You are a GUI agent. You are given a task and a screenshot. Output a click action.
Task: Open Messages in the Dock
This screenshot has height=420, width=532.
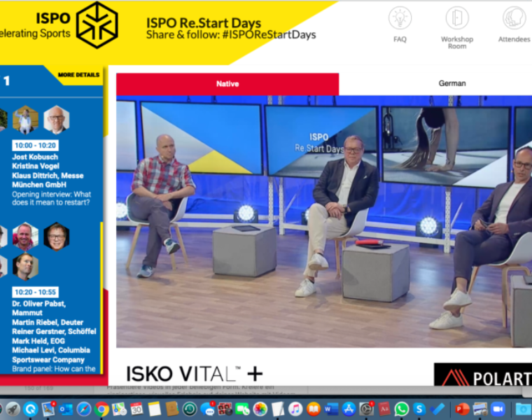(x=207, y=409)
